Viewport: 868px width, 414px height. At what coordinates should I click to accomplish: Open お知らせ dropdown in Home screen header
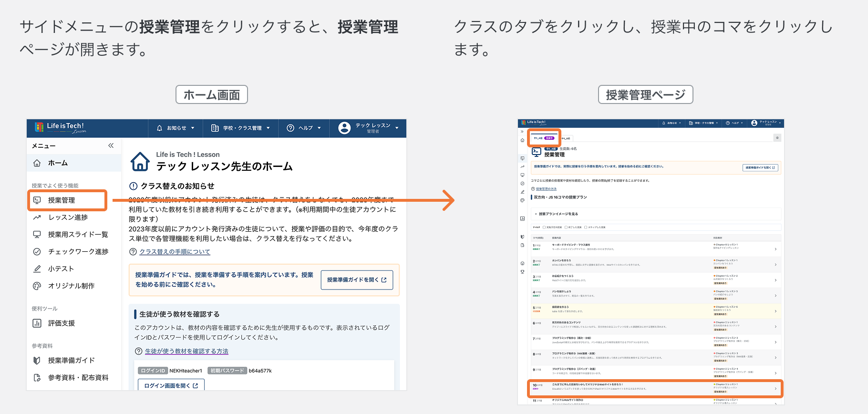pyautogui.click(x=176, y=128)
